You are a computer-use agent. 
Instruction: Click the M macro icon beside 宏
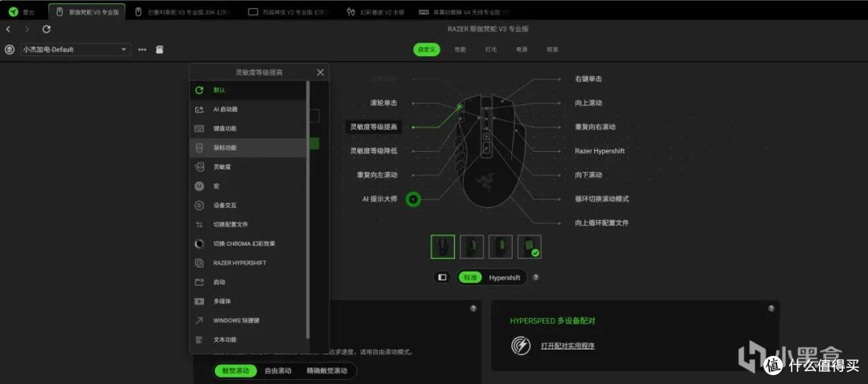tap(199, 186)
